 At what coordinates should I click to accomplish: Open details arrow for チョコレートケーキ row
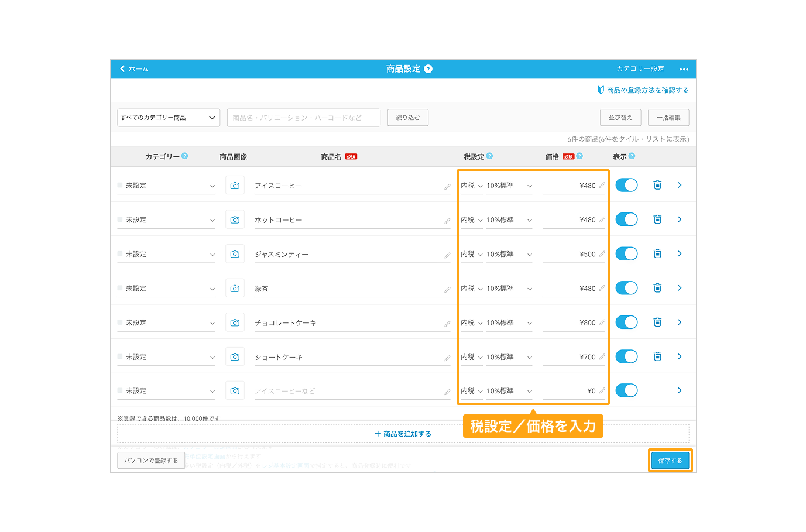(680, 322)
